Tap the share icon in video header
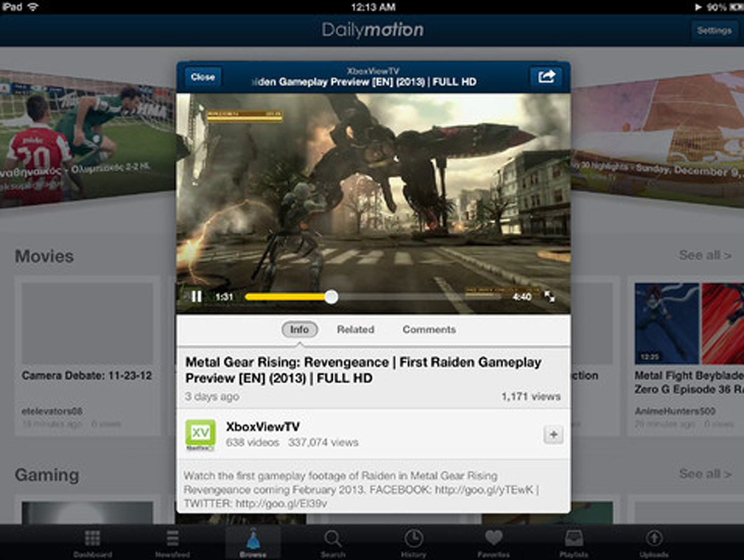The height and width of the screenshot is (560, 744). (546, 77)
